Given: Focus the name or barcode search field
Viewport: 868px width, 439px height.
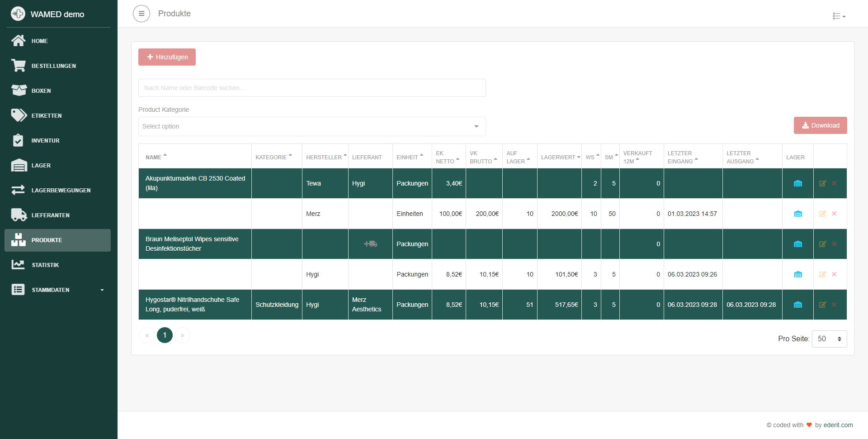Looking at the screenshot, I should click(x=312, y=88).
